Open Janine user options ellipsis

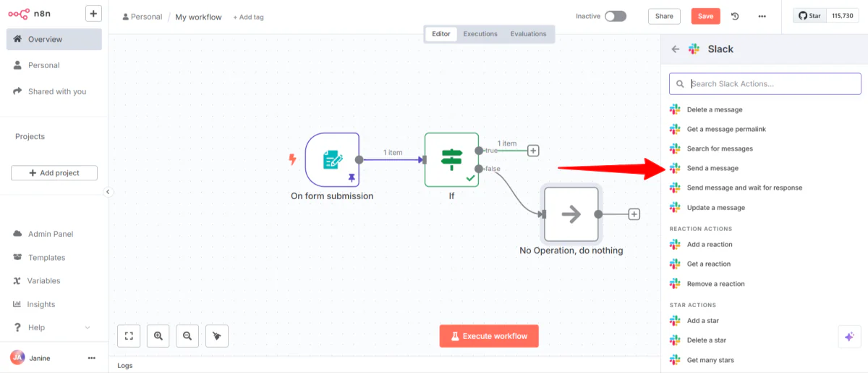tap(92, 358)
